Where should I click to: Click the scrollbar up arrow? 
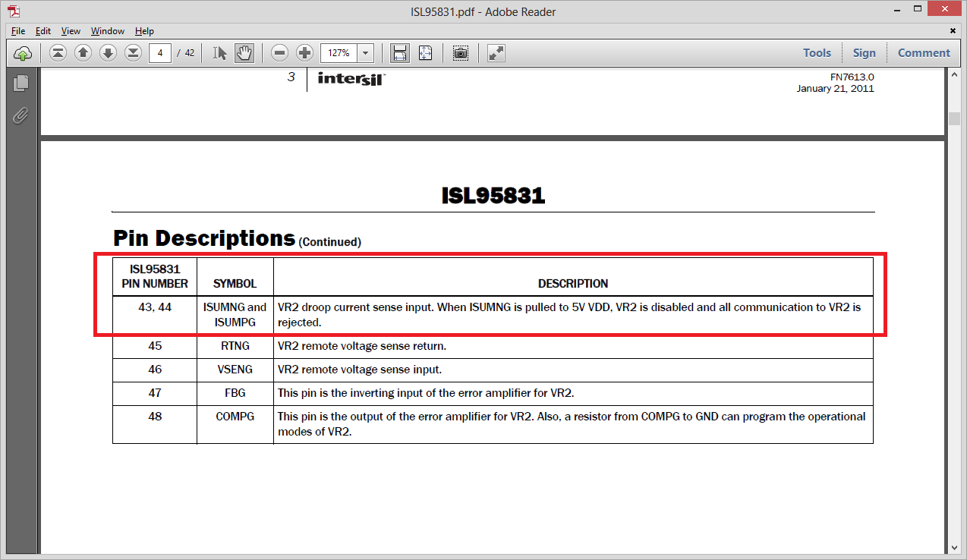pyautogui.click(x=954, y=73)
